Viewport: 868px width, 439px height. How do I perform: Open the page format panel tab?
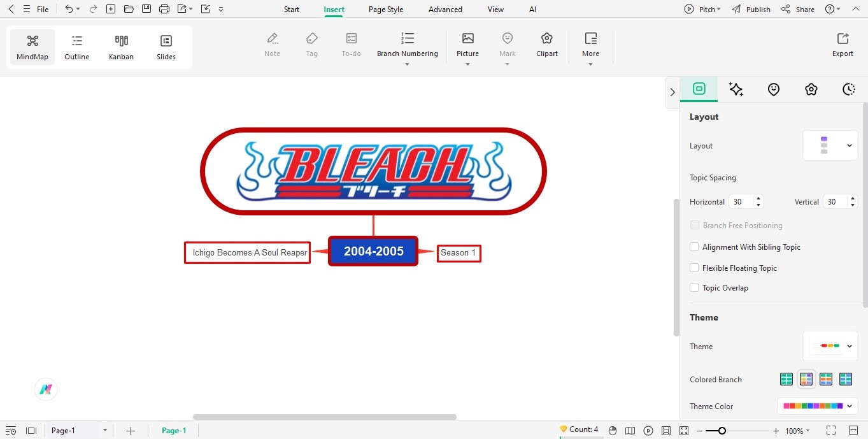point(699,89)
